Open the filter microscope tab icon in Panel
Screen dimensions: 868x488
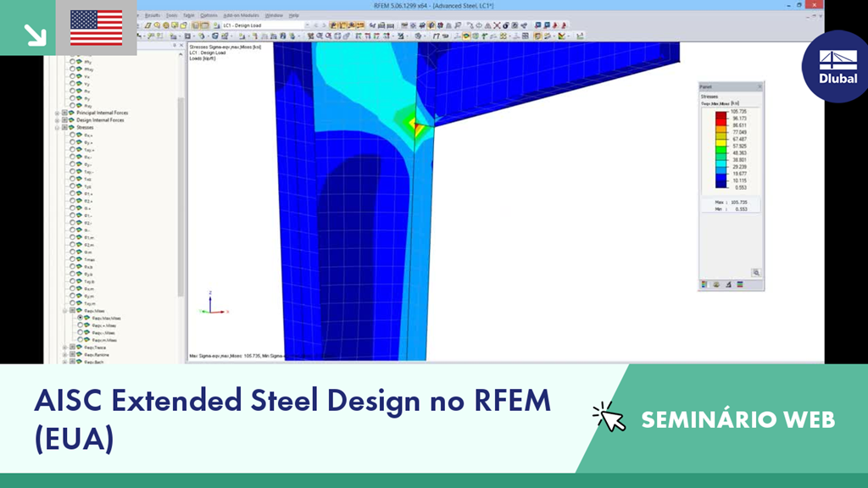click(728, 285)
